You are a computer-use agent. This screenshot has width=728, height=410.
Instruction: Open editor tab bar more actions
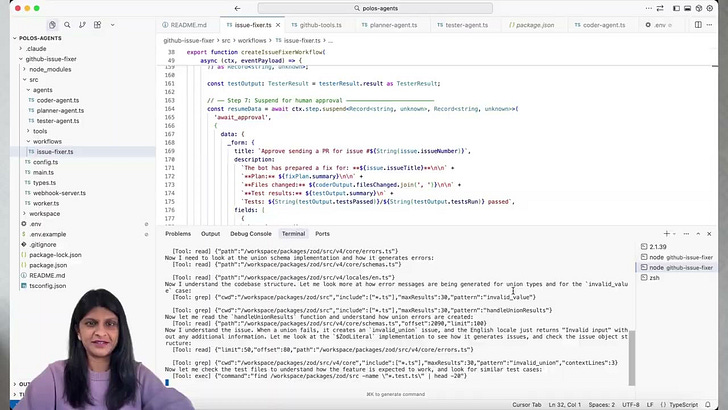pyautogui.click(x=709, y=25)
